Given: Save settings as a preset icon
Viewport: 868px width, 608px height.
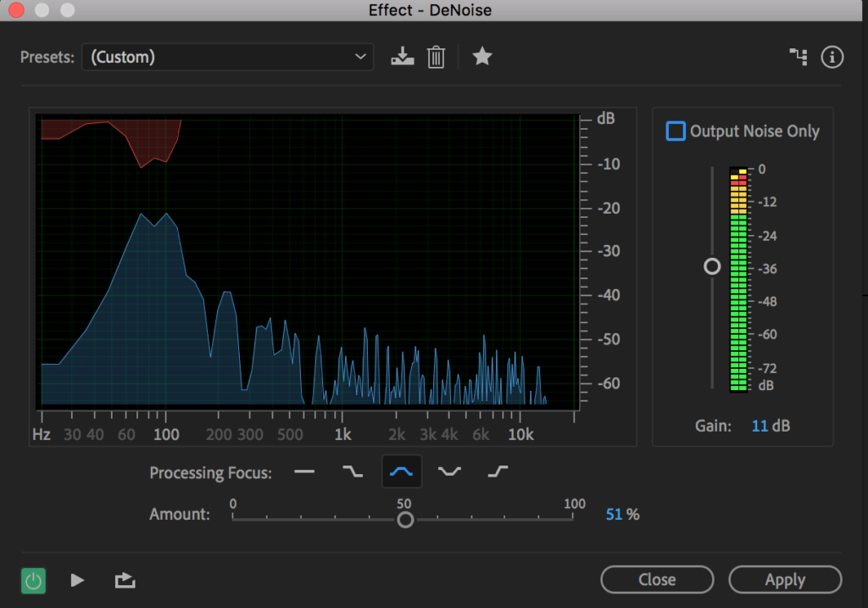Looking at the screenshot, I should coord(403,57).
